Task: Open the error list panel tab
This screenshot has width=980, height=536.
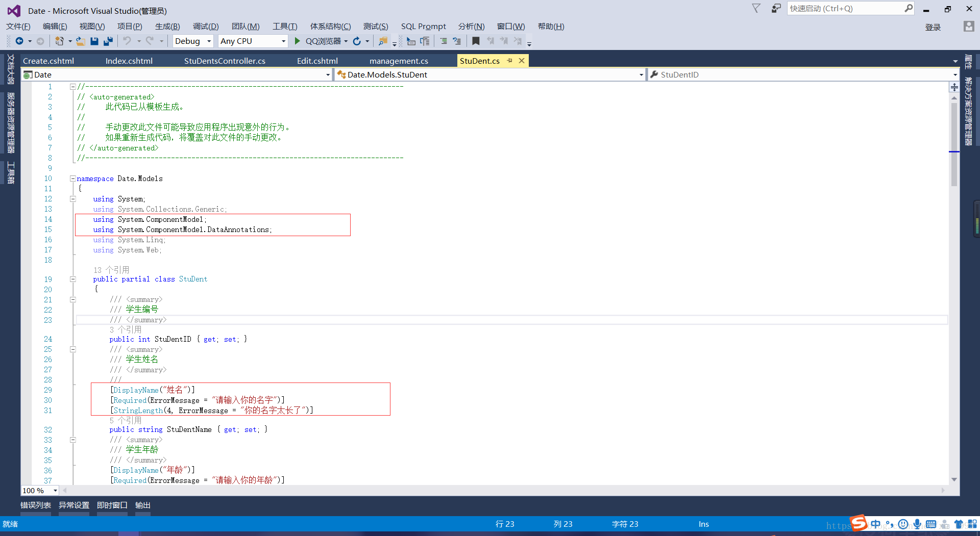Action: click(36, 505)
